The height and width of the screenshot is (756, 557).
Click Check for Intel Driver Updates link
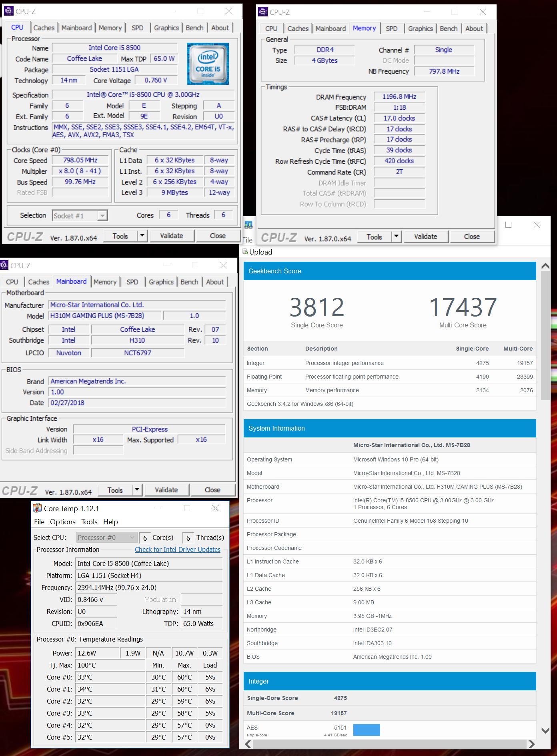[178, 549]
